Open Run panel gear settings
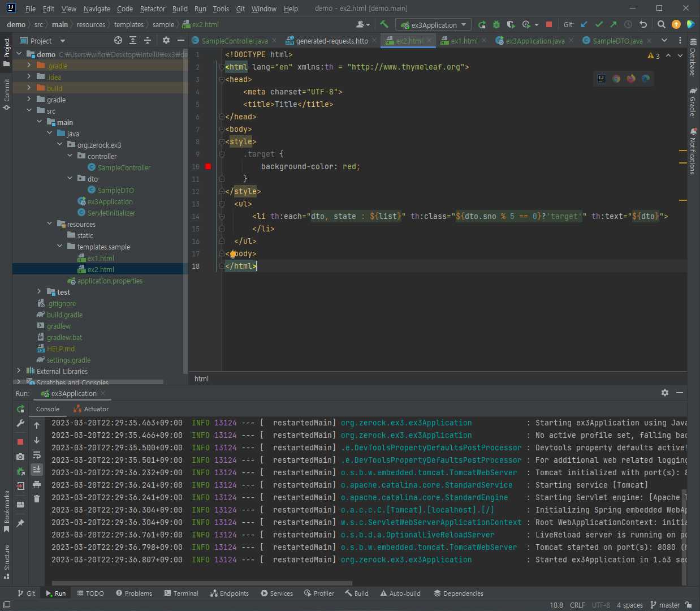 click(x=665, y=393)
